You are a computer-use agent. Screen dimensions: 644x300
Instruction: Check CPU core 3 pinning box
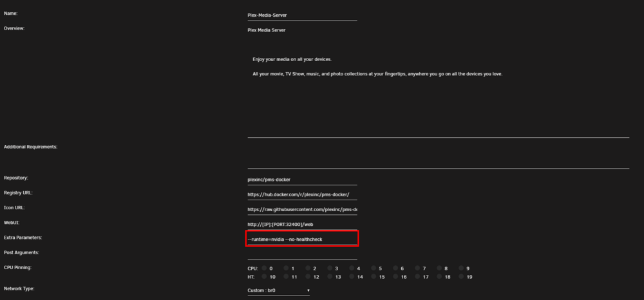coord(330,268)
